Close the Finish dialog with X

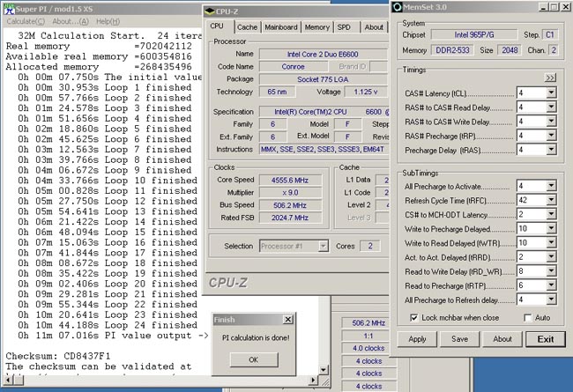tap(288, 320)
